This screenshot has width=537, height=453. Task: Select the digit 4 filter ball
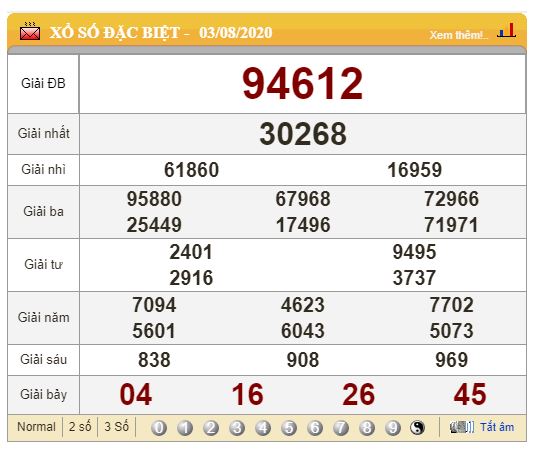[263, 428]
